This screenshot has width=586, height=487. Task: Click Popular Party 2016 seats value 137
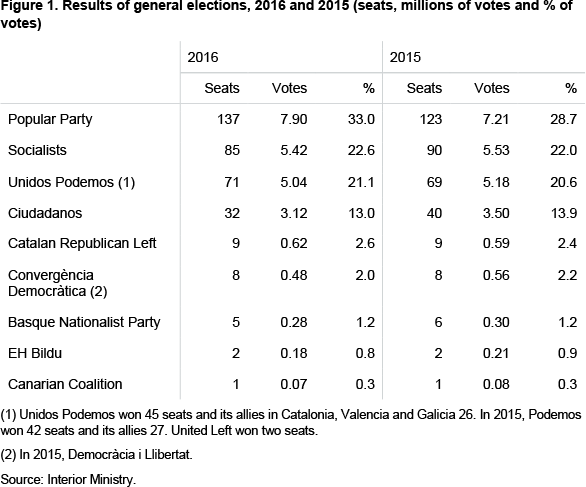click(x=228, y=119)
